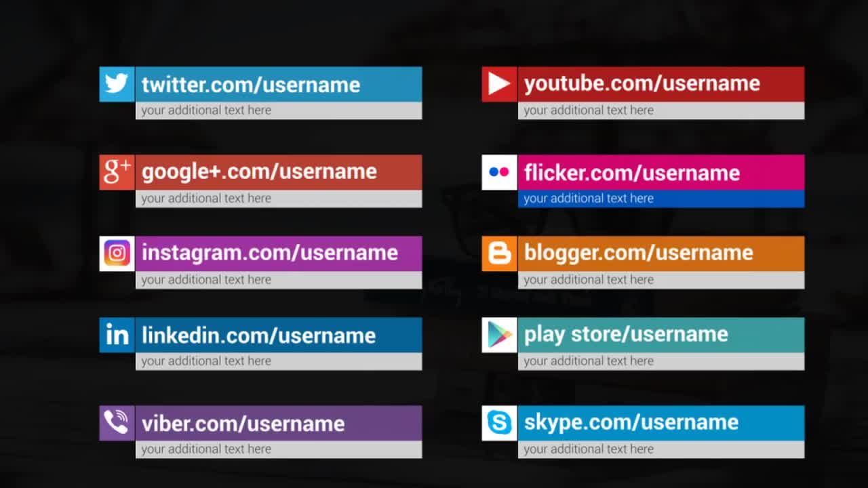Click the additional text under google+.com/username
Image resolution: width=868 pixels, height=488 pixels.
point(206,199)
